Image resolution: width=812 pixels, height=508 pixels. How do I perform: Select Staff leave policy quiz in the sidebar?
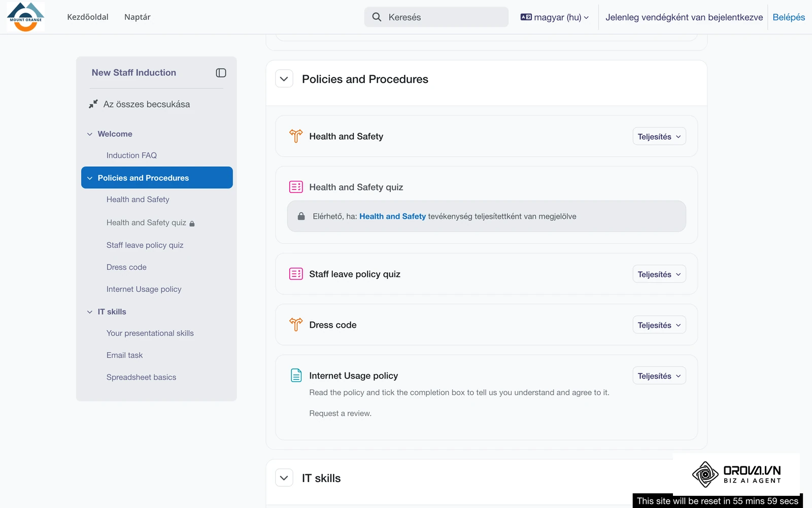[145, 245]
